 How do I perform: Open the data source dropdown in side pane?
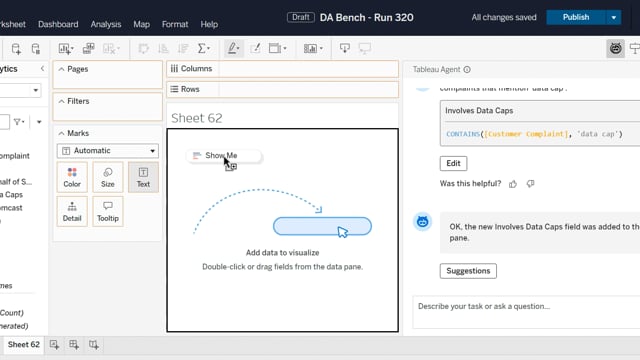36,90
